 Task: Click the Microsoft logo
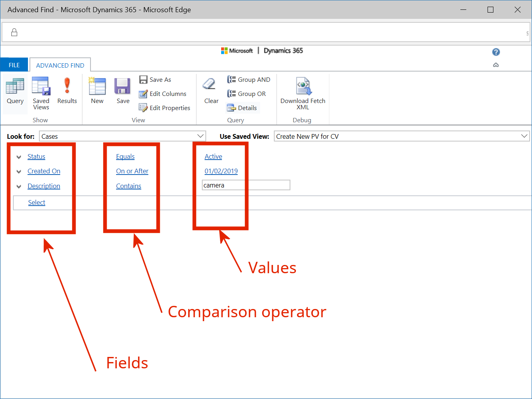coord(237,51)
